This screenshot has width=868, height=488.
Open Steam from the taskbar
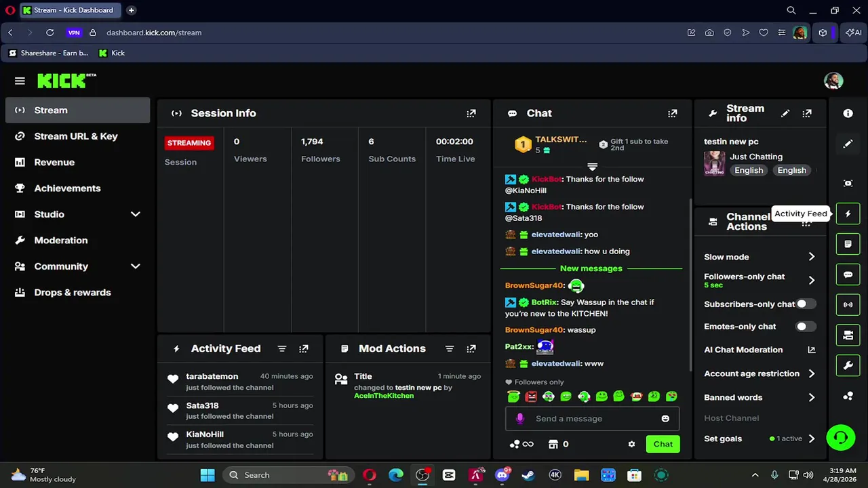click(x=528, y=475)
